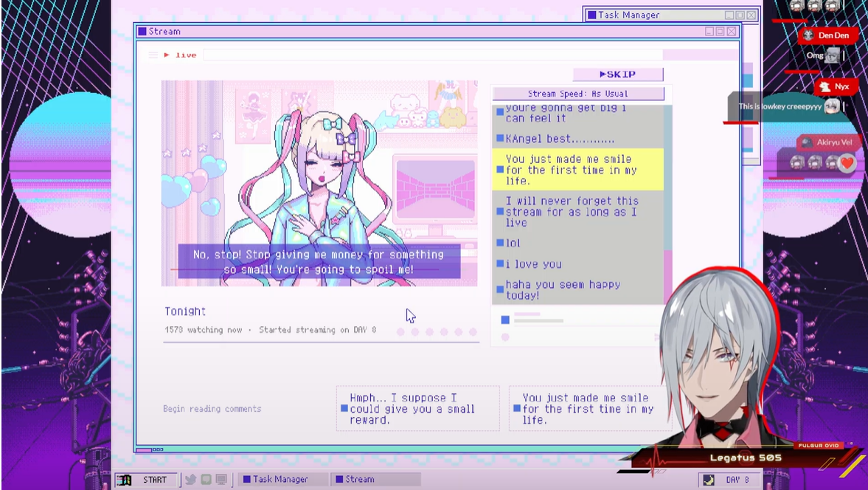Minimize the Task Manager window
Viewport: 868px width, 490px height.
729,15
